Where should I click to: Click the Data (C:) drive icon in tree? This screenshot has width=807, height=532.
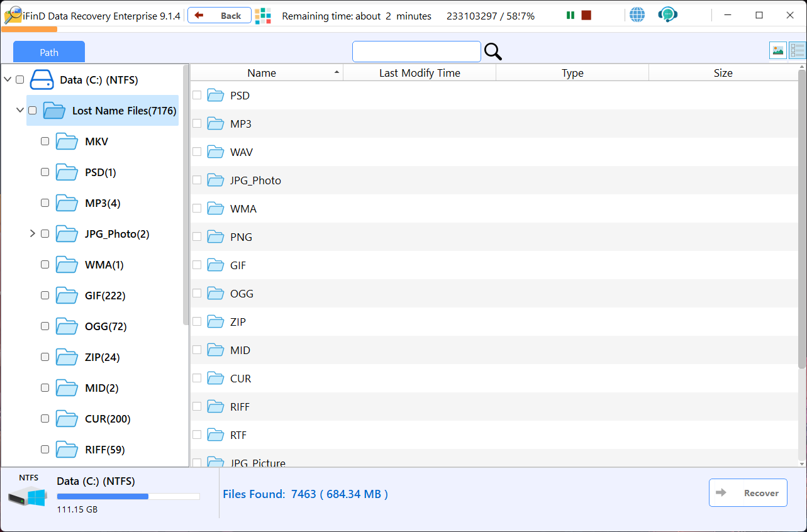pyautogui.click(x=43, y=80)
